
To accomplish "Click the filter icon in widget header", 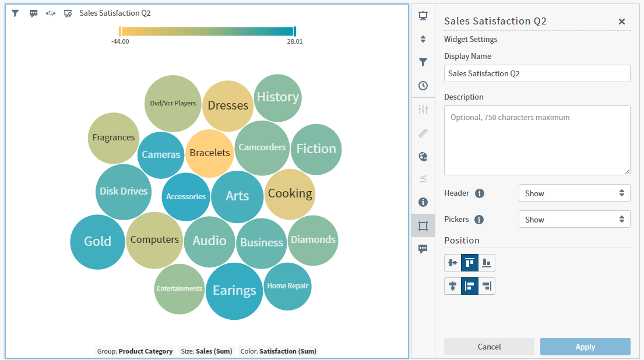I will pyautogui.click(x=15, y=13).
